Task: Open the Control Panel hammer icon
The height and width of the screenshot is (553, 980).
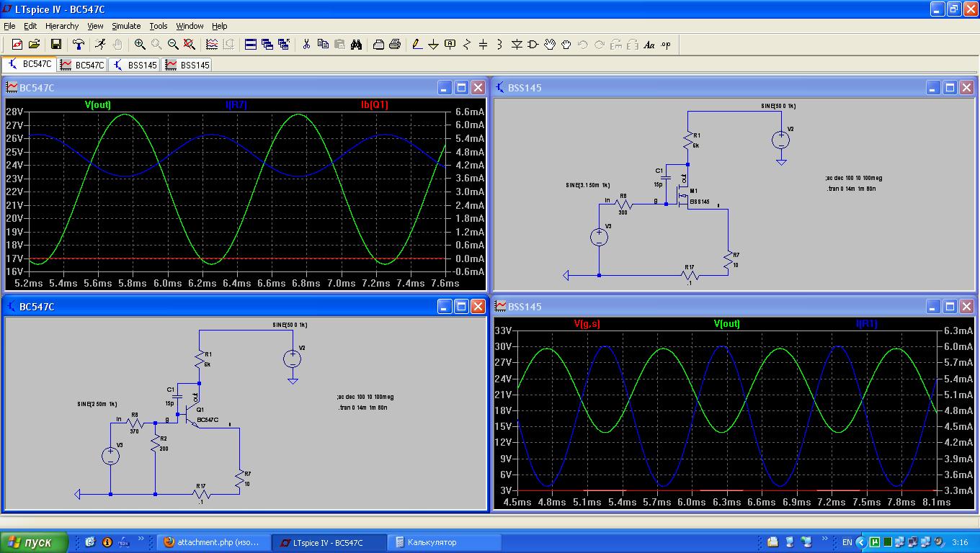Action: [79, 45]
